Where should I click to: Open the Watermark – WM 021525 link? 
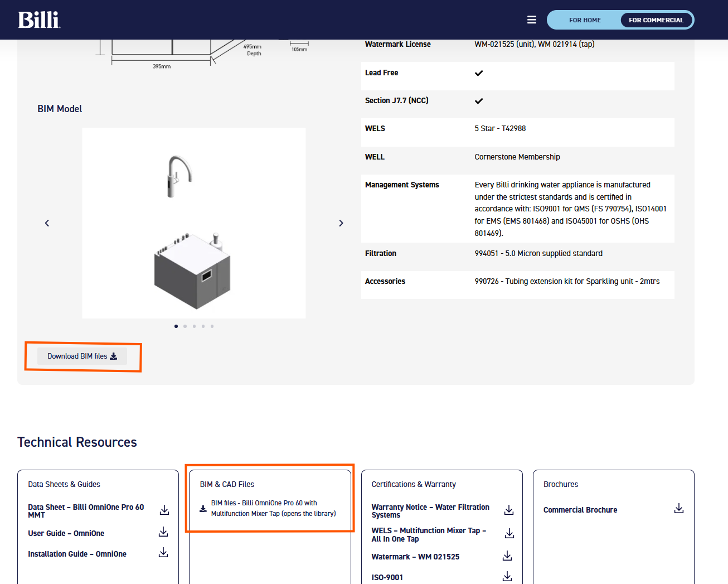(415, 557)
